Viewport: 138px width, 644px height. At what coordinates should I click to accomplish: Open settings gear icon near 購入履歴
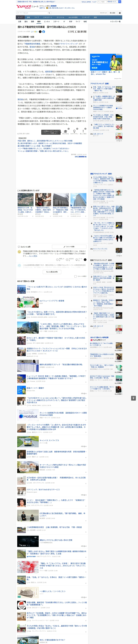click(120, 13)
